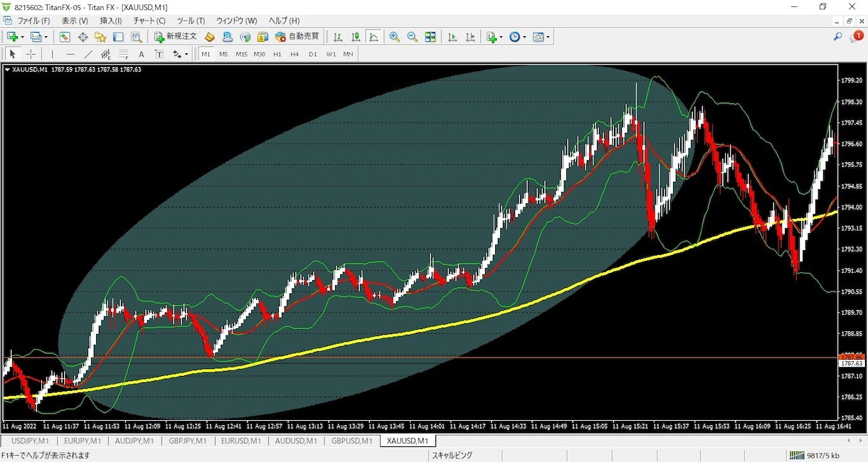Viewport: 868px width, 462px height.
Task: Click the Zoom Out magnifier icon
Action: click(412, 37)
